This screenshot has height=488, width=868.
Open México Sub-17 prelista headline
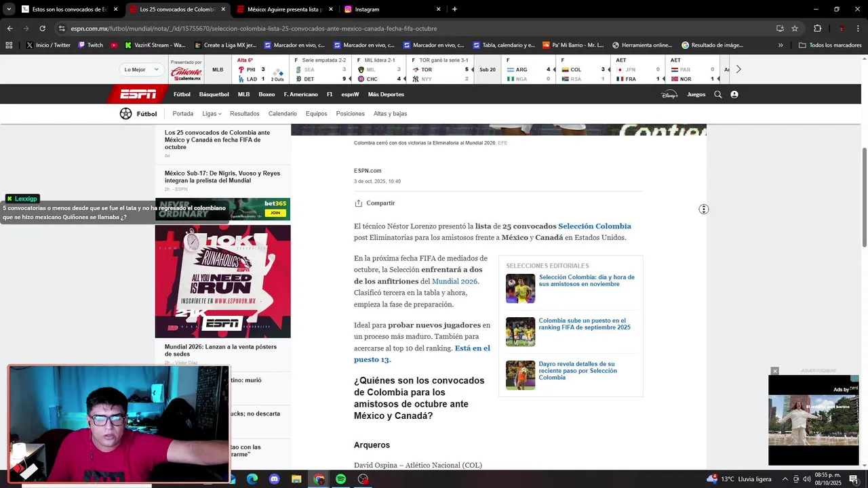tap(222, 177)
